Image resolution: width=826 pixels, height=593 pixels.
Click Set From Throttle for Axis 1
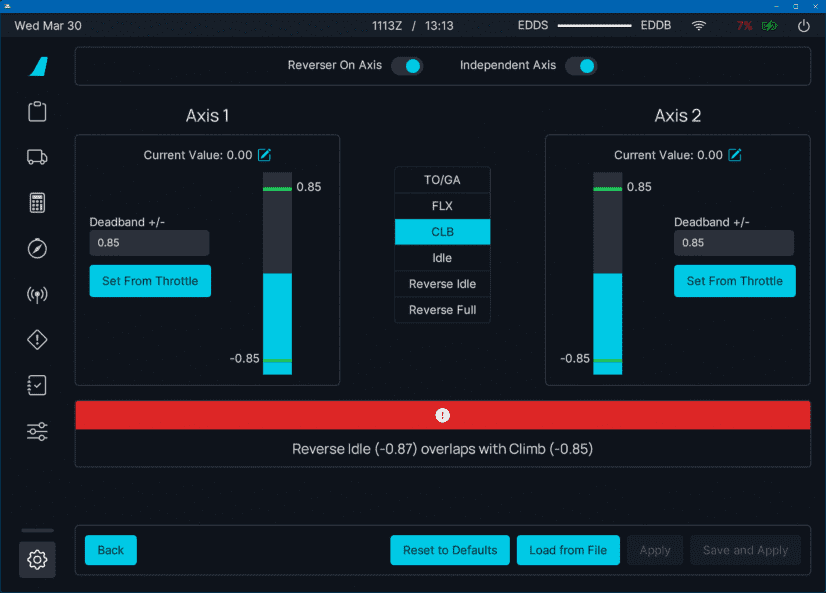pyautogui.click(x=150, y=281)
